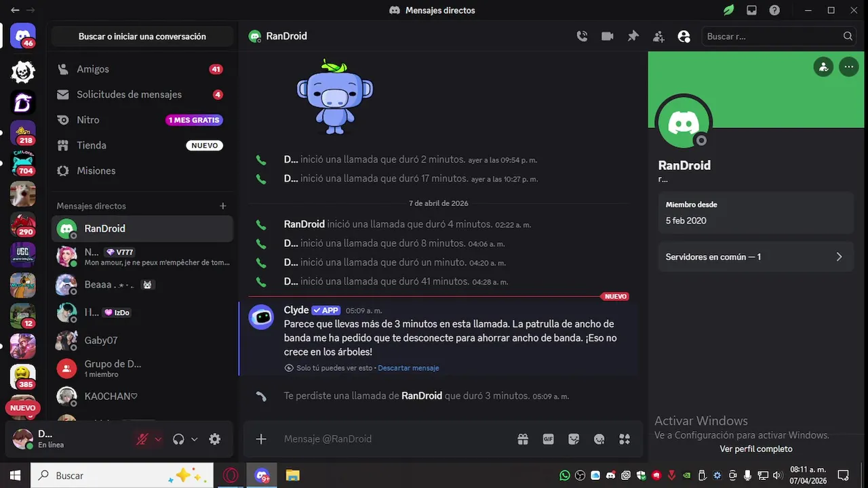Open Grupo de D... group chat
This screenshot has width=868, height=488.
(142, 368)
